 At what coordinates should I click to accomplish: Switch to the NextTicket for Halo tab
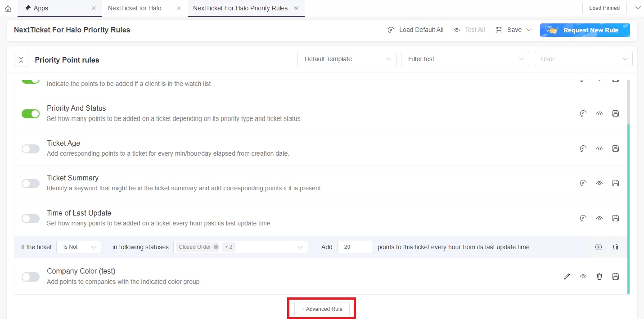click(135, 8)
